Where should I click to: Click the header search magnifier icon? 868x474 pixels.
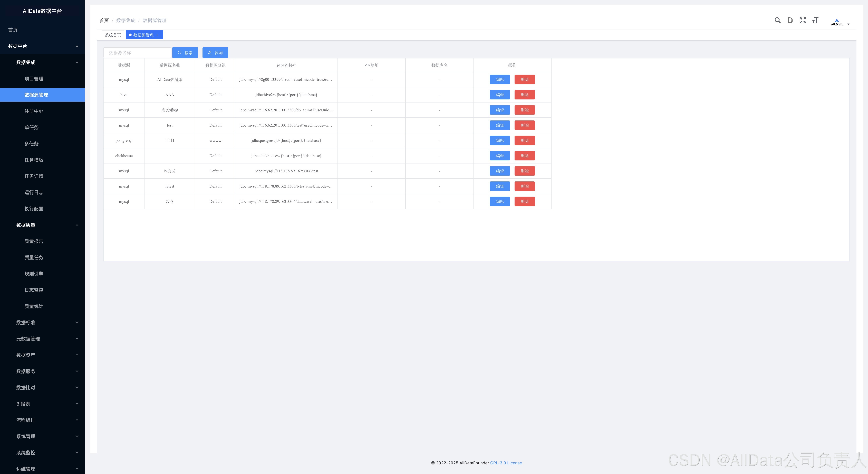777,20
